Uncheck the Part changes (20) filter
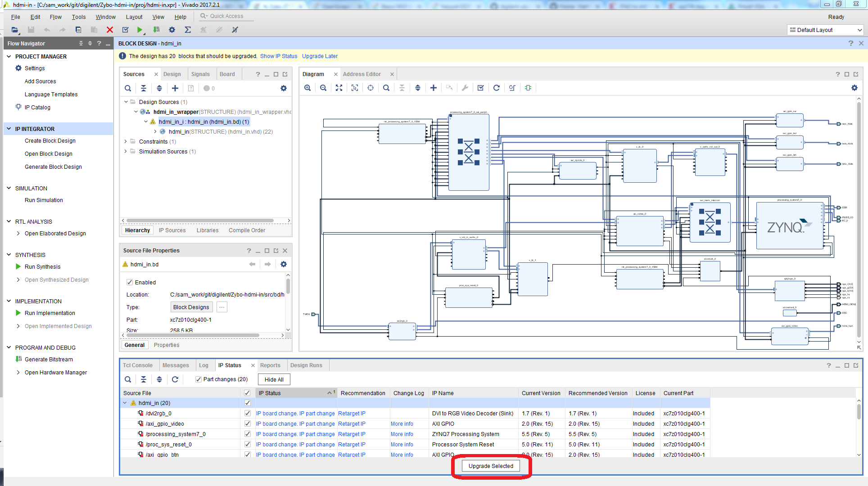 pyautogui.click(x=199, y=379)
